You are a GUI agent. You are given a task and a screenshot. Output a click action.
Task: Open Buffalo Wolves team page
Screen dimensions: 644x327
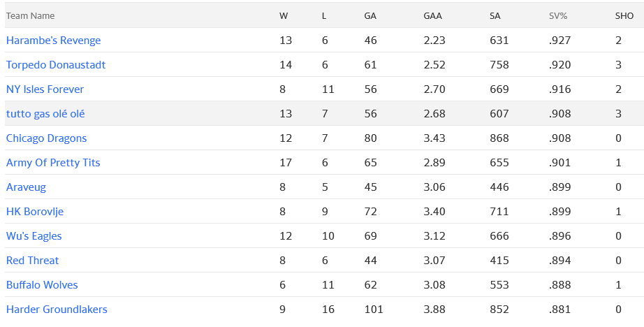[42, 285]
